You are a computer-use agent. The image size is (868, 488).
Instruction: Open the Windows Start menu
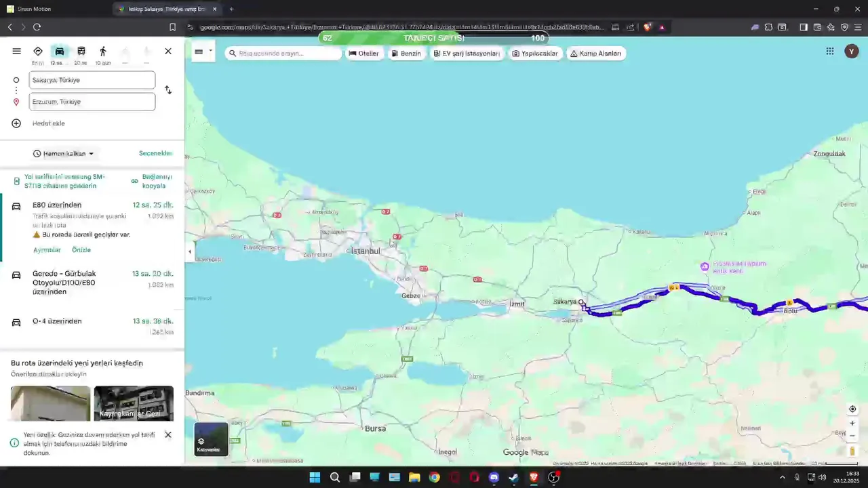(x=315, y=477)
